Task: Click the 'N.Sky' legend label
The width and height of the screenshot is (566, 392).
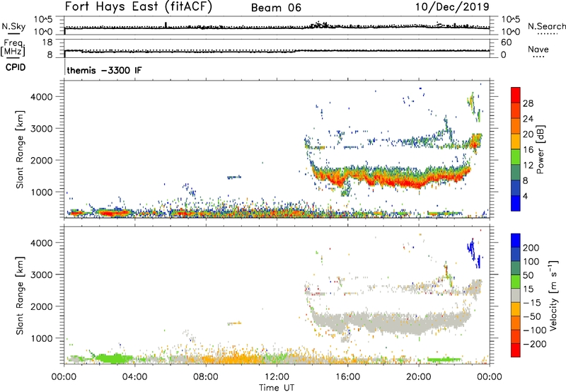Action: pos(13,26)
